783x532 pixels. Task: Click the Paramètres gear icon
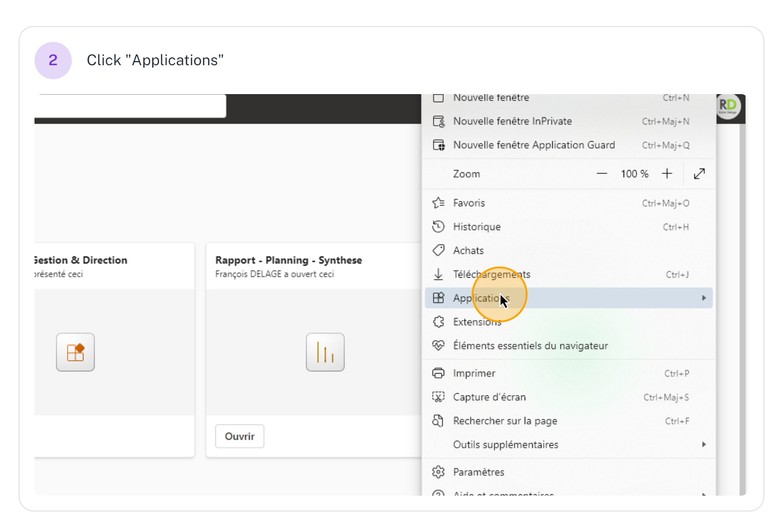(x=438, y=472)
